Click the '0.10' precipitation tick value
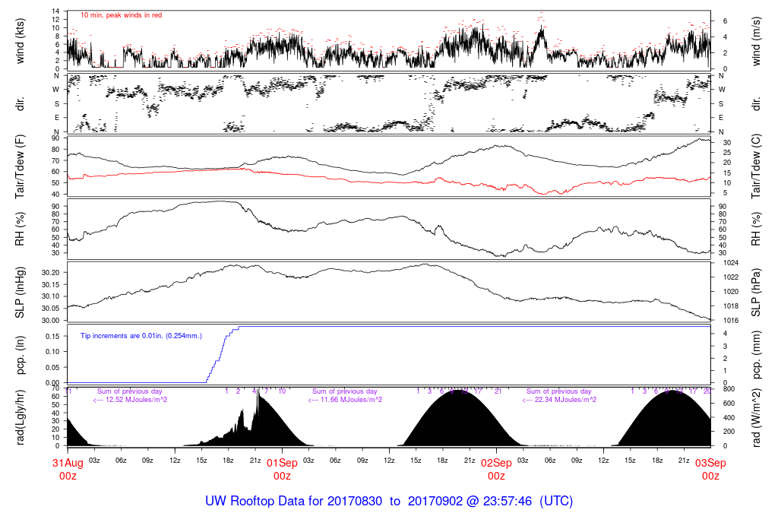The width and height of the screenshot is (778, 532). click(x=52, y=352)
